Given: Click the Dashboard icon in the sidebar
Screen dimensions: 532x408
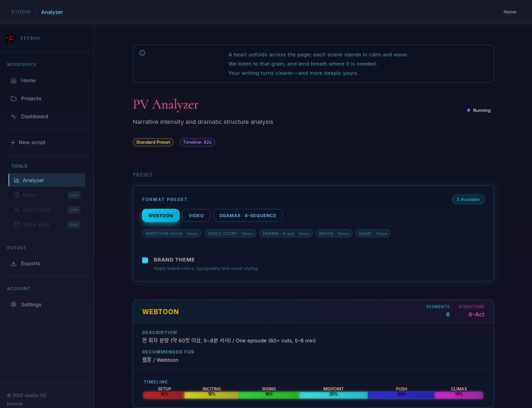Looking at the screenshot, I should (13, 116).
